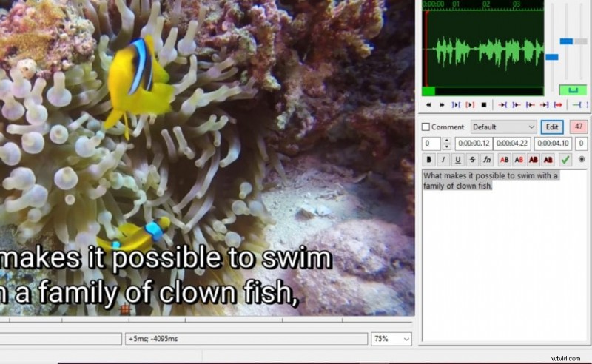Apply strikeout to subtitle text
This screenshot has width=592, height=364.
(x=472, y=160)
